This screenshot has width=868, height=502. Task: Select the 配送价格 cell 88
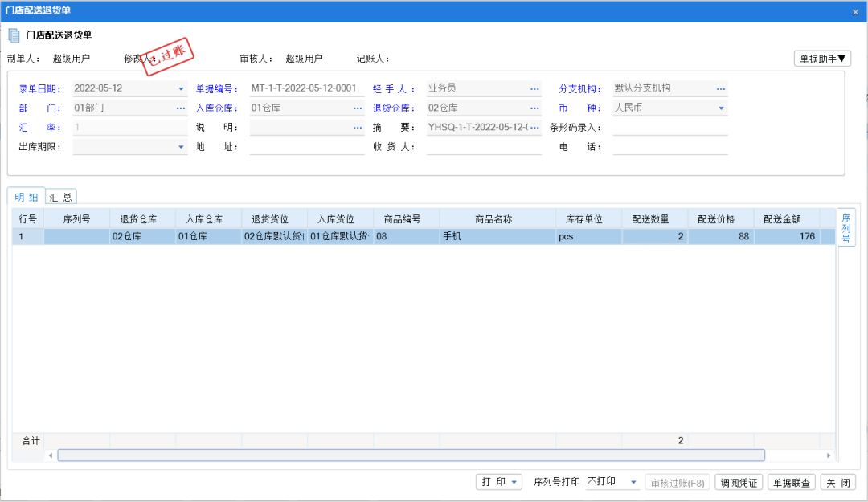coord(721,236)
